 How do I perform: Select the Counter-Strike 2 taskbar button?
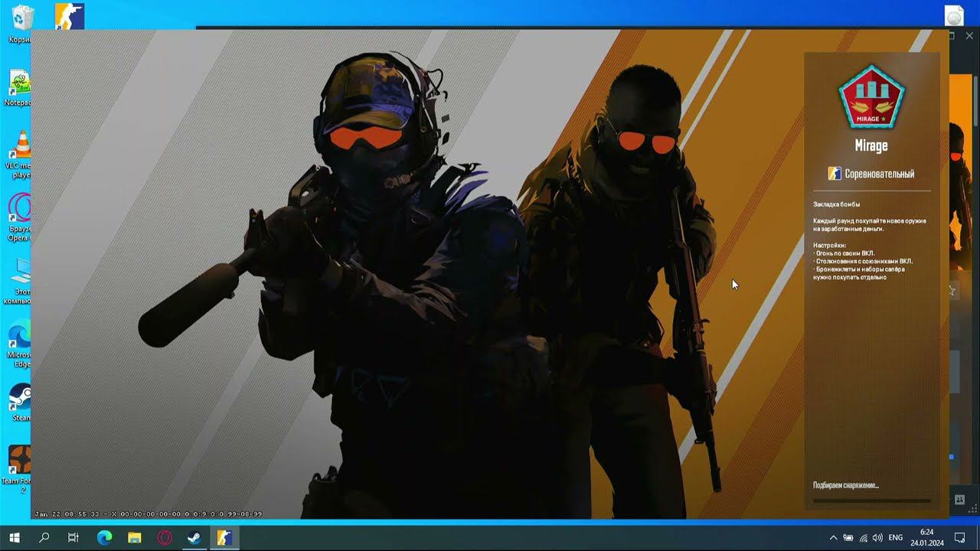point(224,538)
